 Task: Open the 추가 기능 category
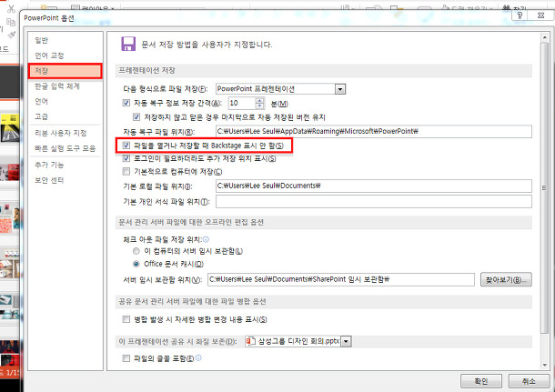49,165
